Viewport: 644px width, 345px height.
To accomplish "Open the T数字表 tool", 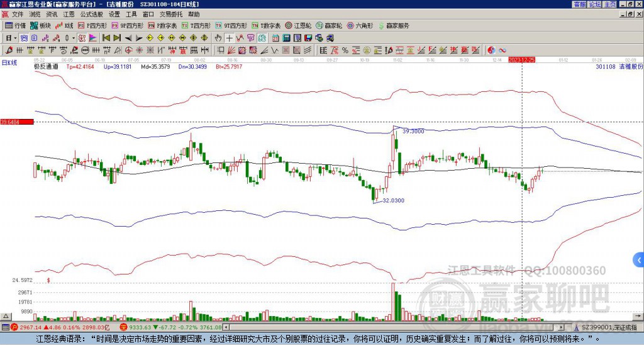I will point(266,25).
